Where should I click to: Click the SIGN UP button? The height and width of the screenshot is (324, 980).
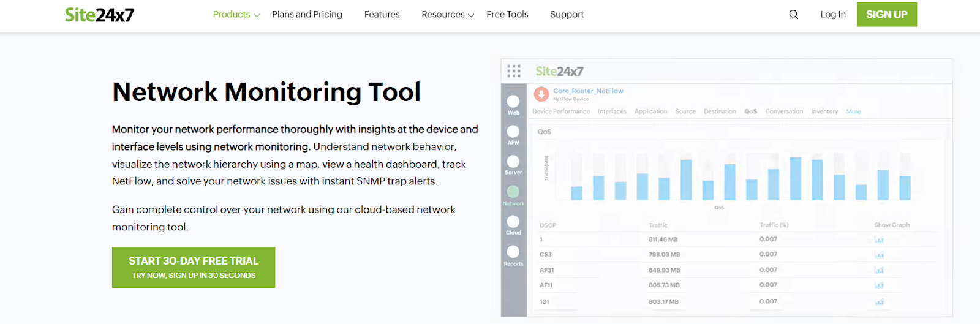tap(887, 15)
